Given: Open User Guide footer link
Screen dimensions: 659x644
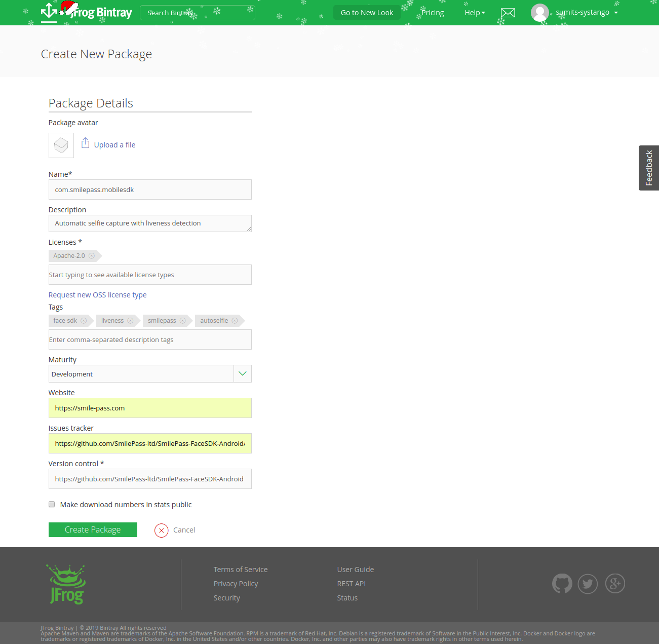Looking at the screenshot, I should pyautogui.click(x=356, y=570).
